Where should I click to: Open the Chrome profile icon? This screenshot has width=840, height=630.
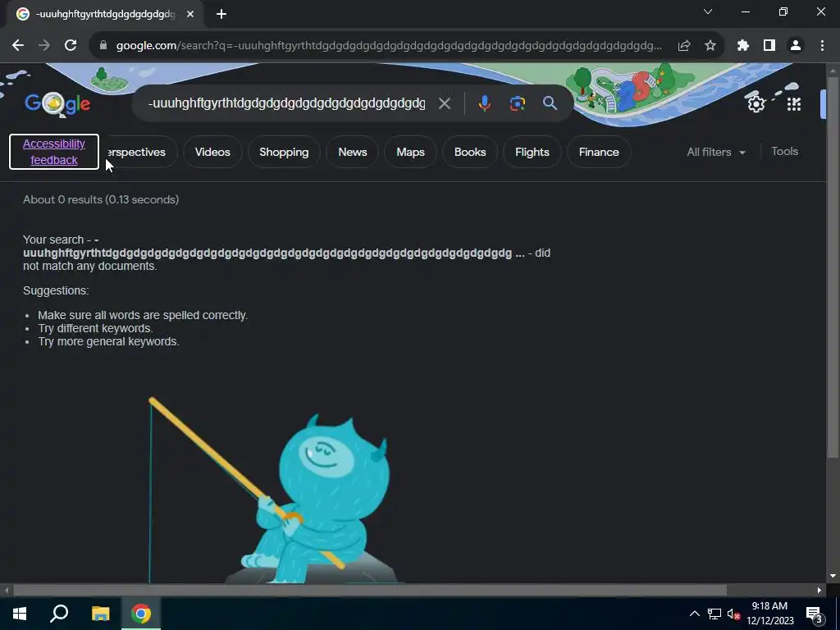pos(796,46)
